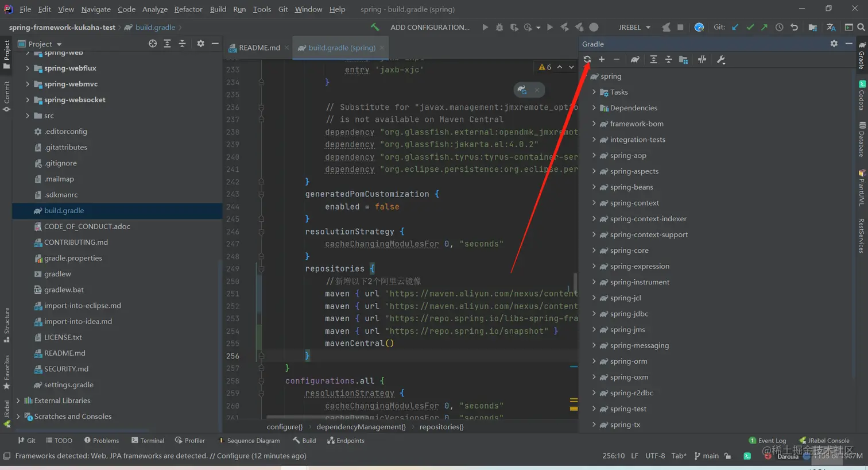
Task: Expand the Dependencies node in Gradle
Action: click(594, 107)
